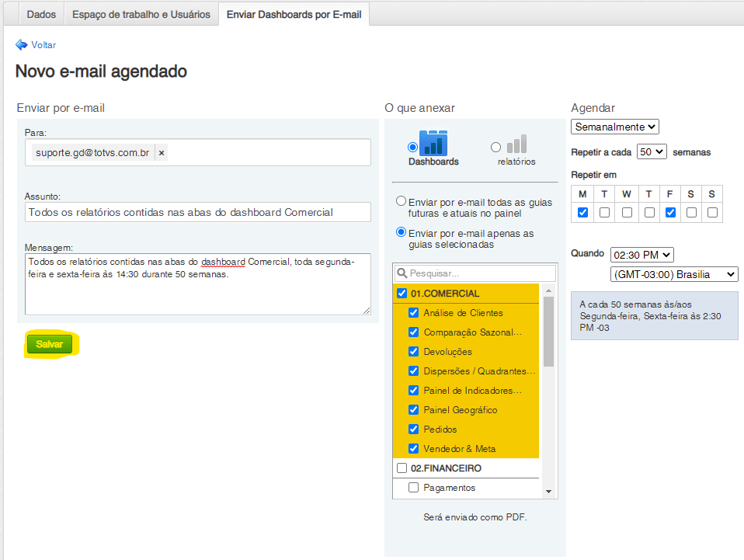Select Enviar Dashboards por E-mail tab
Screen dimensions: 744x560
(x=294, y=14)
